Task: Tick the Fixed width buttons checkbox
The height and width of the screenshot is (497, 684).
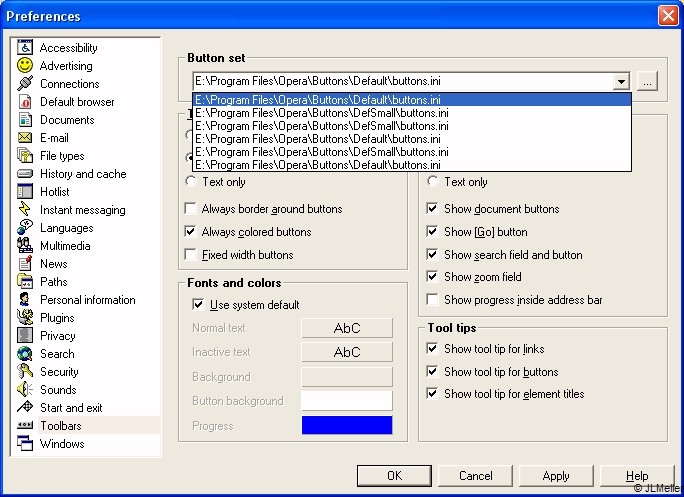Action: click(x=191, y=254)
